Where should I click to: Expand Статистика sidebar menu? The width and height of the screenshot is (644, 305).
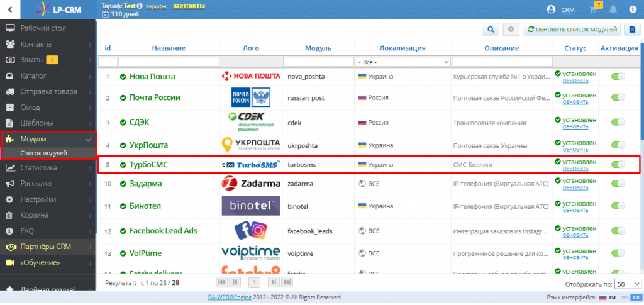pyautogui.click(x=48, y=167)
